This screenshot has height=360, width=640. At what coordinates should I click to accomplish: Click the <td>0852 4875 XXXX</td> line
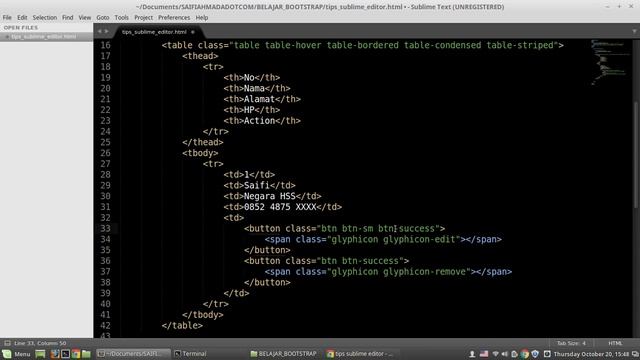coord(282,207)
